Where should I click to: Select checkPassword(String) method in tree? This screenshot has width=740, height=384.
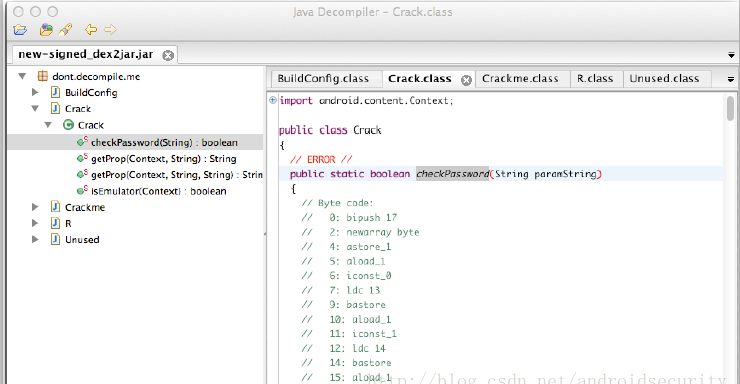click(164, 142)
